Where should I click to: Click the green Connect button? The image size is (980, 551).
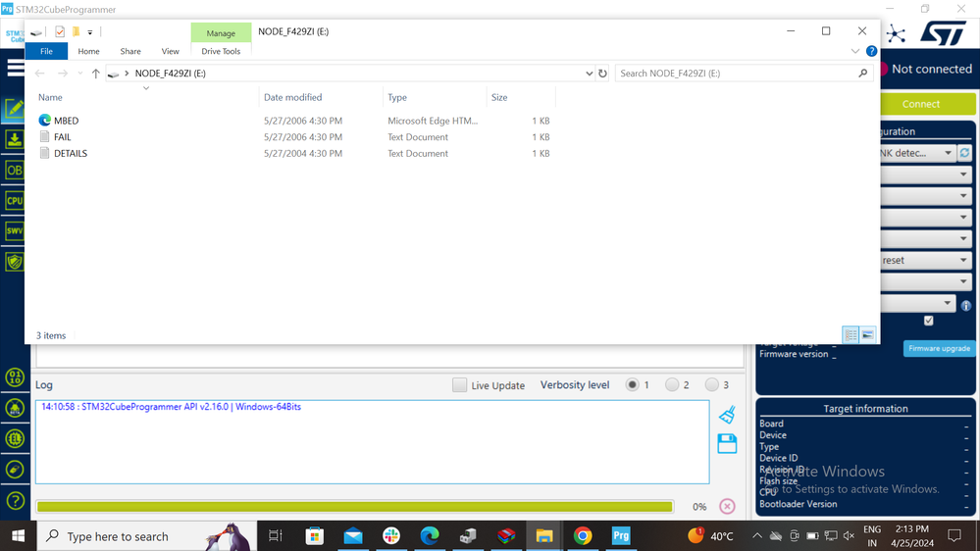927,104
